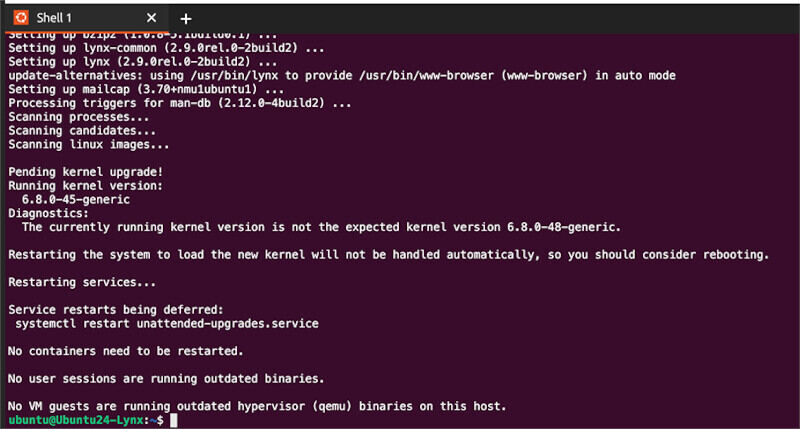Click the 'Diagnostics:' heading line
Screen dimensions: 800x429
[48, 213]
